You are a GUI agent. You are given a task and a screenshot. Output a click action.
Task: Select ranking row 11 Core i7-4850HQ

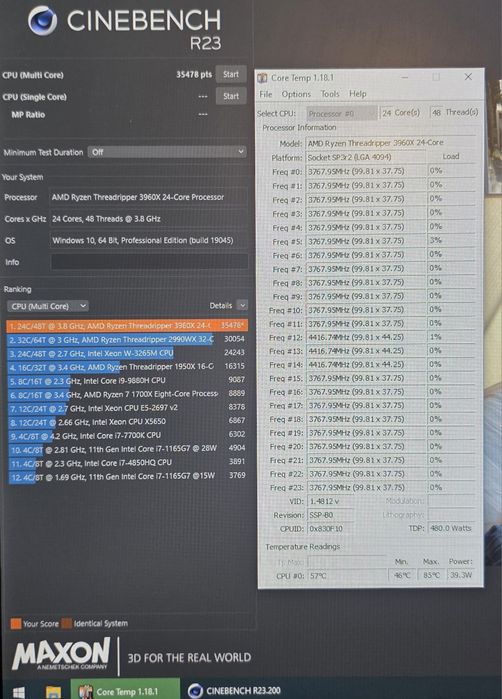(127, 462)
